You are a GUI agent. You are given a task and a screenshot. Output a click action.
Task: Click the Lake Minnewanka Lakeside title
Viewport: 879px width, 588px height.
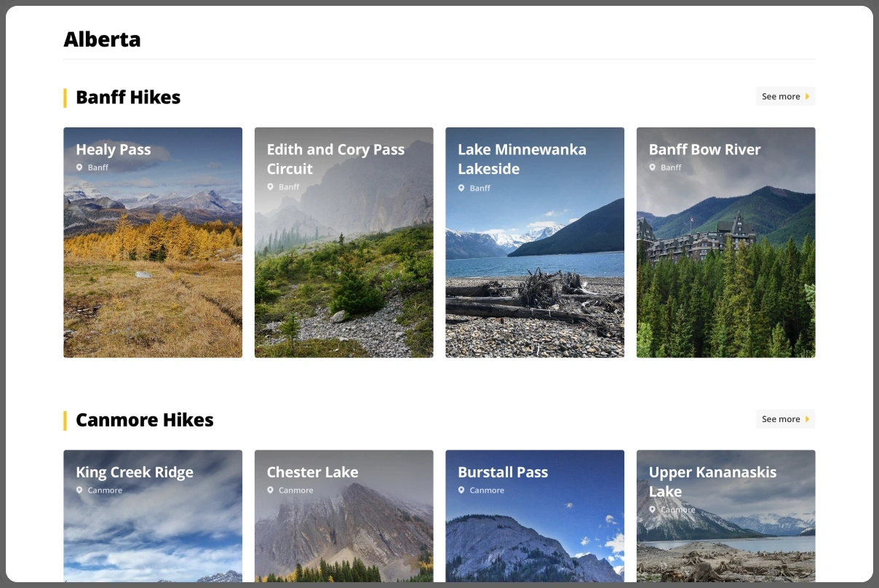[x=522, y=159]
